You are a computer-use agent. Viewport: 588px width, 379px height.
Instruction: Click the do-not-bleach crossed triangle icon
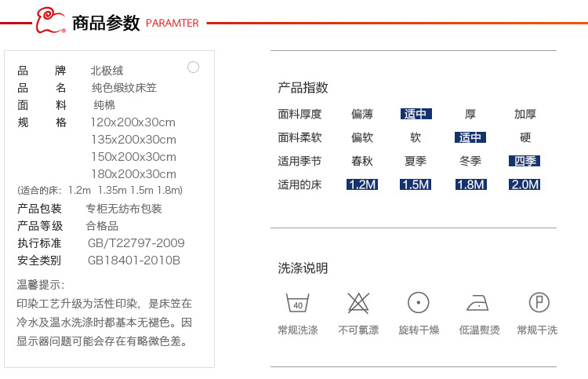pyautogui.click(x=358, y=303)
